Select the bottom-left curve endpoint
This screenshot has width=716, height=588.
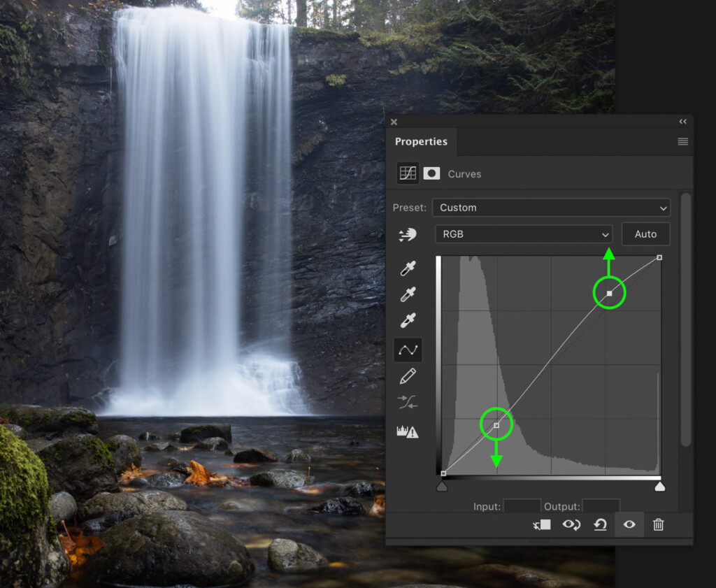point(443,473)
